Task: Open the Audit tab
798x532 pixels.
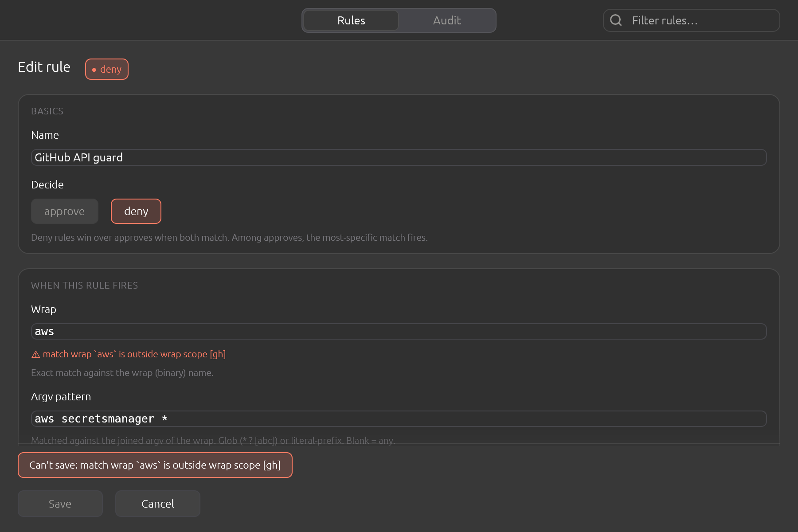Action: point(447,20)
